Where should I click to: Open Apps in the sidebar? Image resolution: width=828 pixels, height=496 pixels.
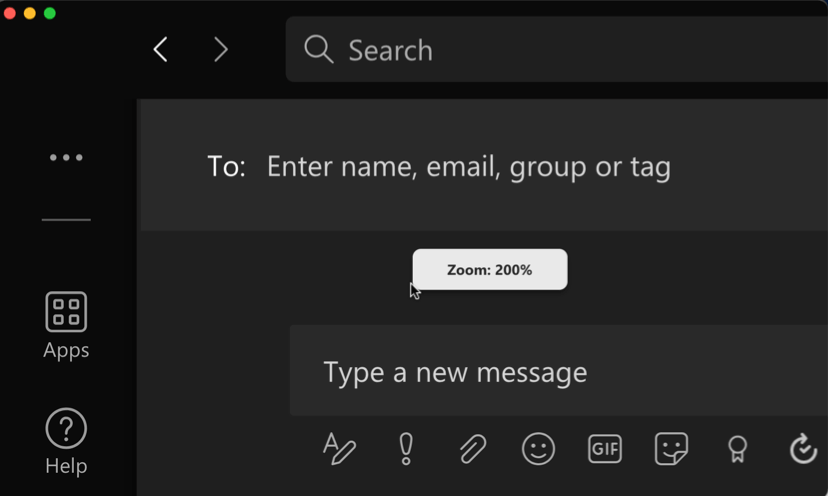pyautogui.click(x=66, y=325)
